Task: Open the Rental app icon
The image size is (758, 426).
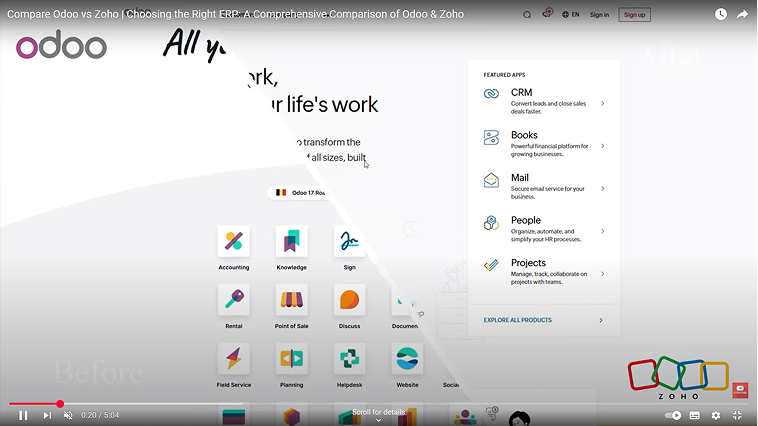Action: tap(233, 300)
